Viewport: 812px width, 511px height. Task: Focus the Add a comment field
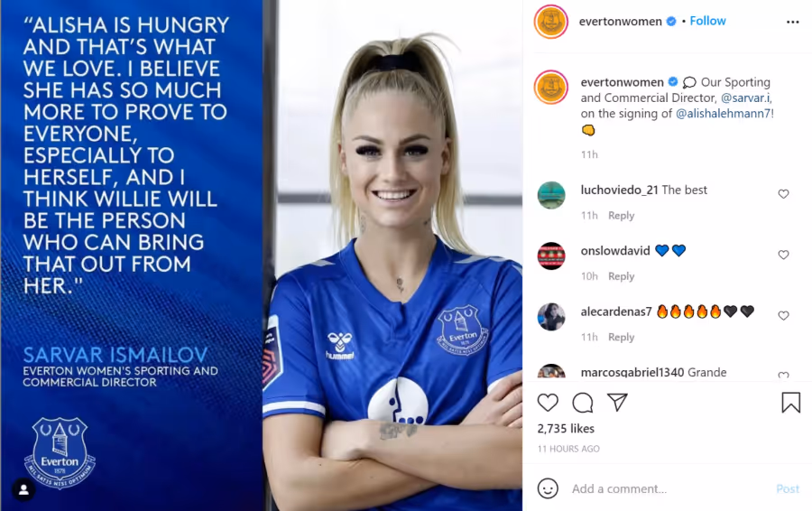click(668, 488)
